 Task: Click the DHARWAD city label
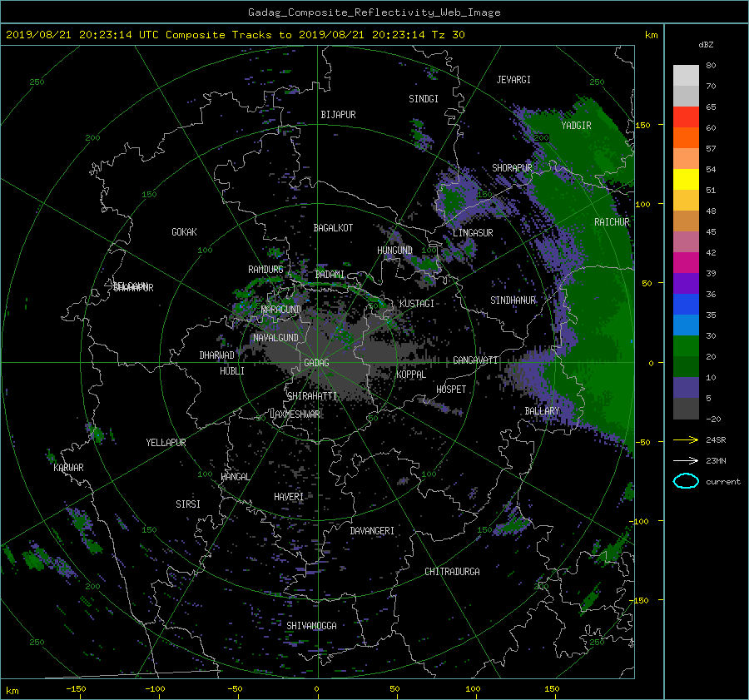tap(217, 355)
